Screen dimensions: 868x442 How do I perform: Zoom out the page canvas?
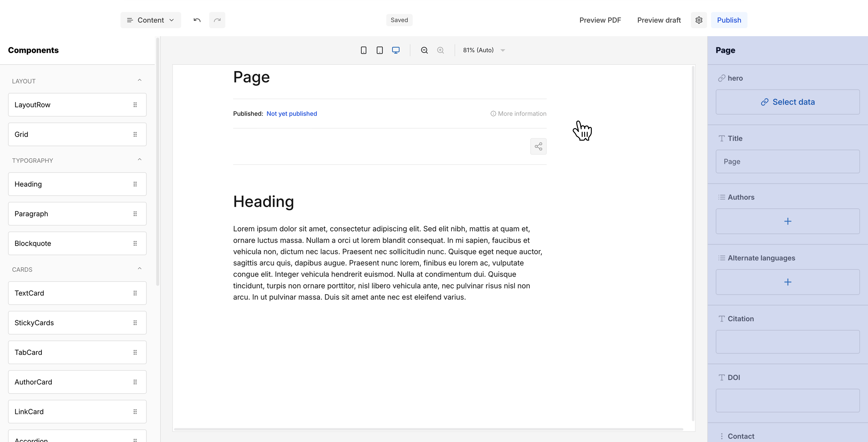[x=424, y=50]
